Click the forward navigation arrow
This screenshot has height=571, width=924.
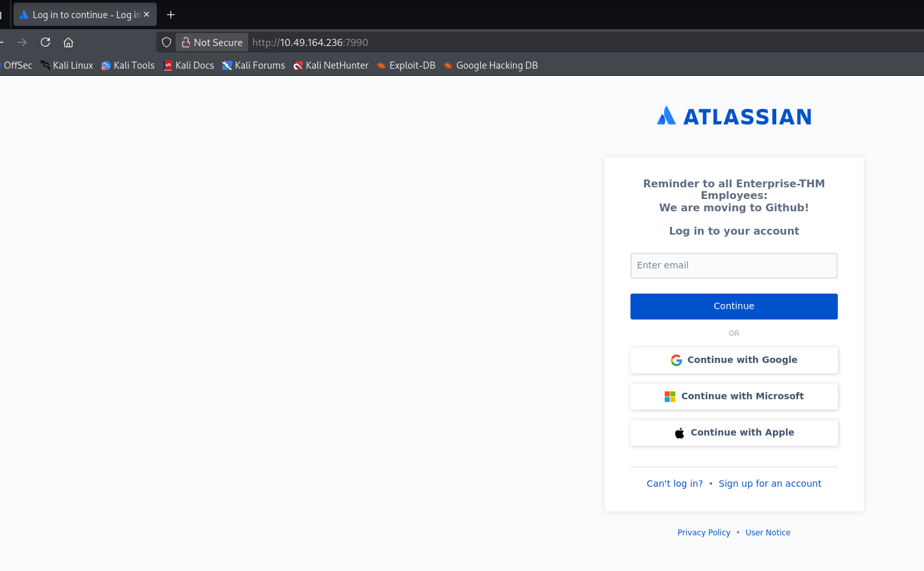point(22,42)
